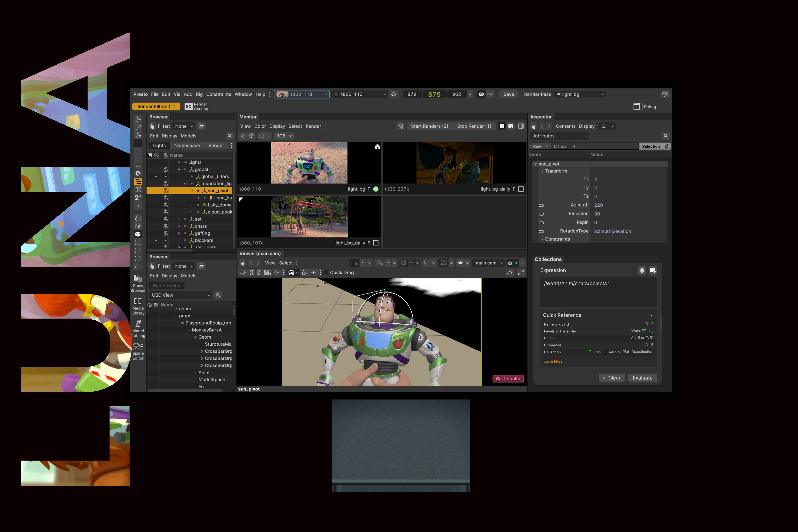The image size is (798, 532).
Task: Check the box for t130_237k light_bg_daily
Action: click(521, 189)
